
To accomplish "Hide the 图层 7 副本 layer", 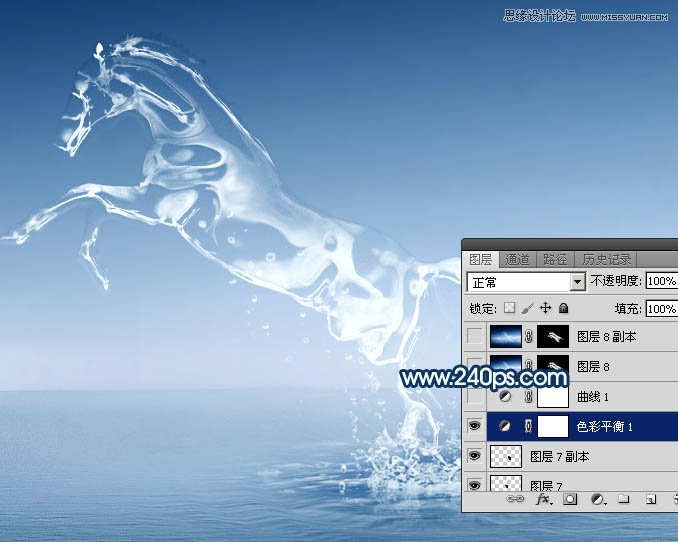I will tap(475, 457).
